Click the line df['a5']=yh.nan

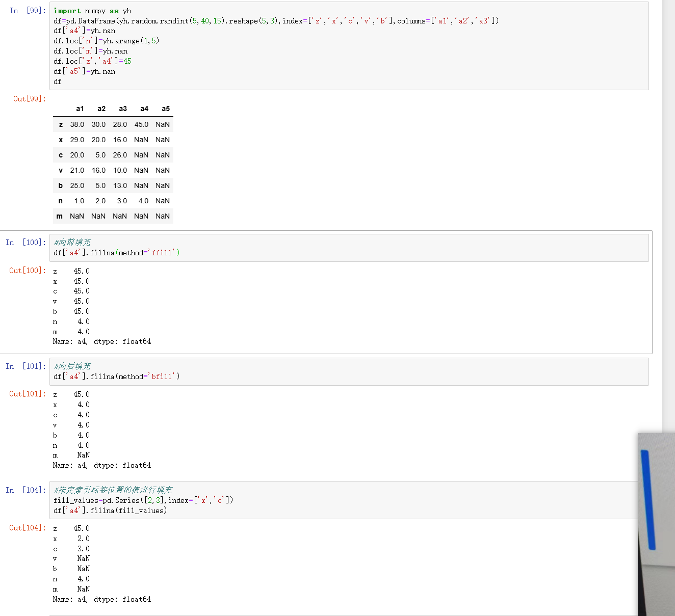pyautogui.click(x=84, y=71)
